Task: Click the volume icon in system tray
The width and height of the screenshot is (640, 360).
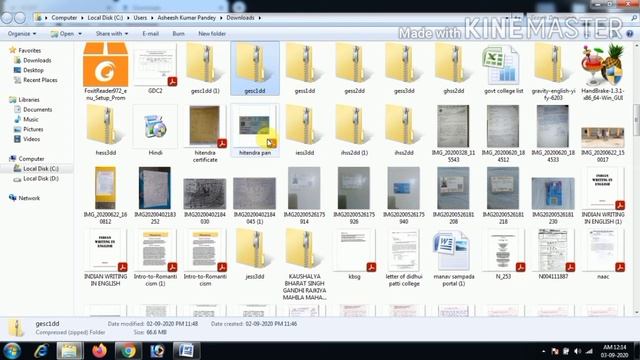Action: point(577,351)
